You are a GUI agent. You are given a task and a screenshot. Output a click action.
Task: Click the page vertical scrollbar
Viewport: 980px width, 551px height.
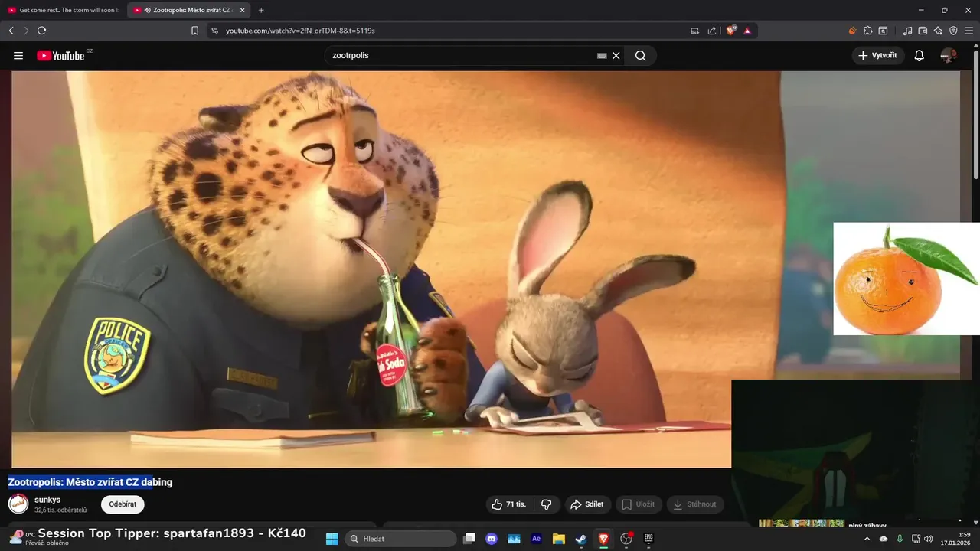click(975, 115)
